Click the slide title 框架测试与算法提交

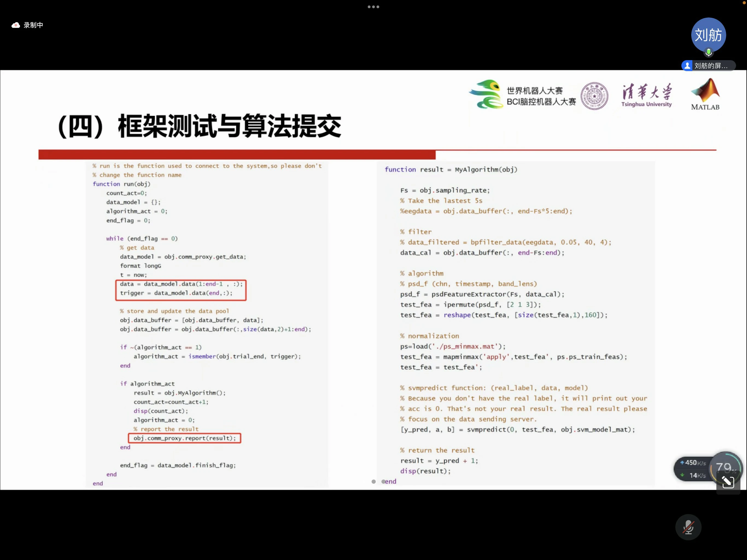tap(230, 126)
